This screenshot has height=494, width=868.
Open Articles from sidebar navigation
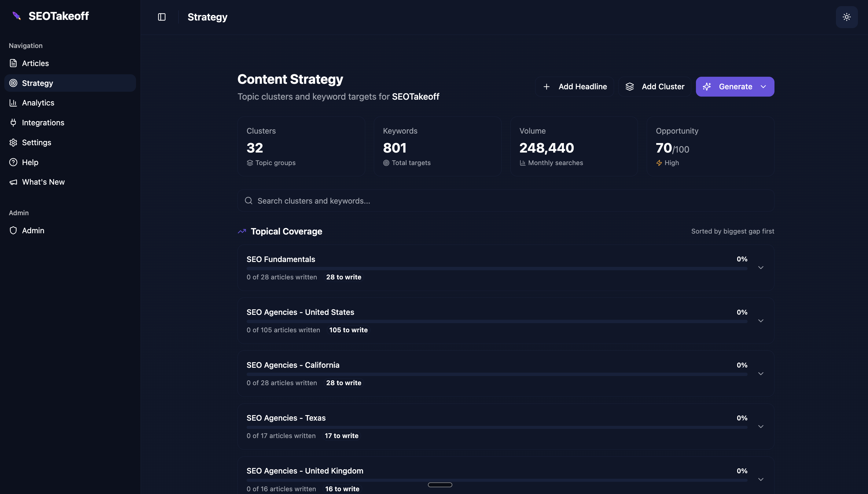pos(35,64)
